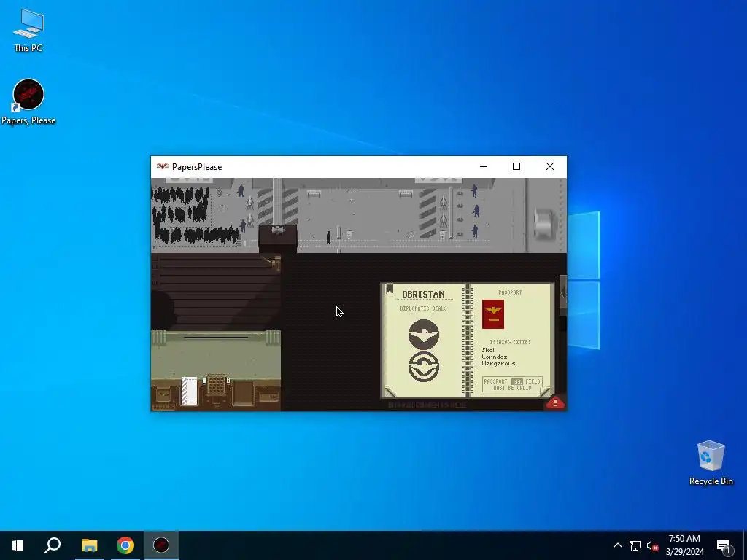747x560 pixels.
Task: Open taskbar search
Action: point(53,545)
